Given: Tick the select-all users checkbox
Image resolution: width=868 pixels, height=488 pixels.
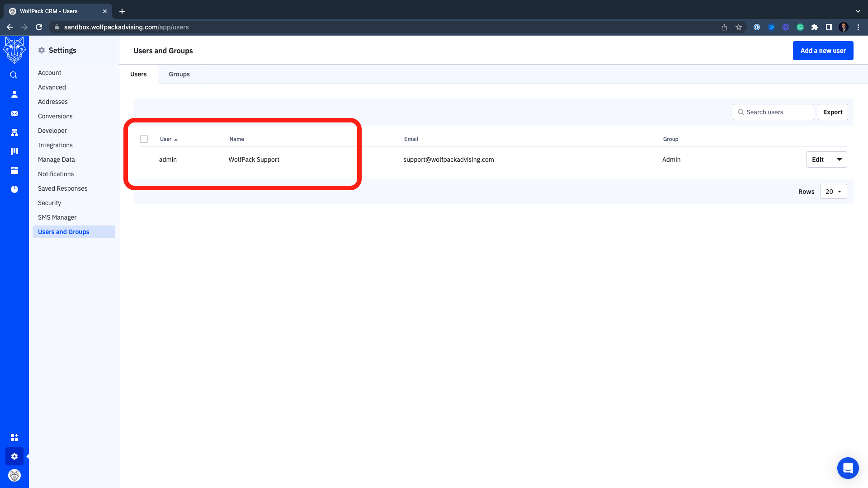Looking at the screenshot, I should pos(144,139).
